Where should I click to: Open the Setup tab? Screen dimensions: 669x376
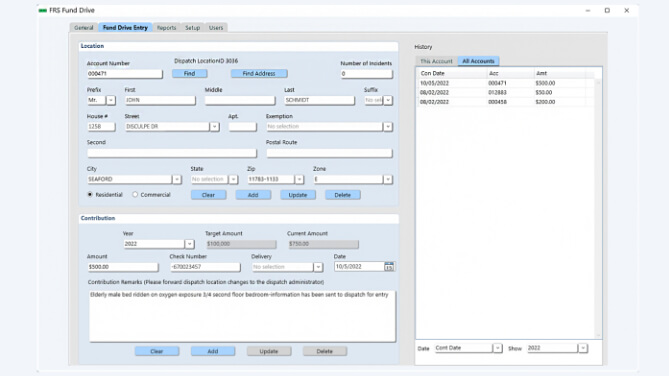tap(192, 28)
